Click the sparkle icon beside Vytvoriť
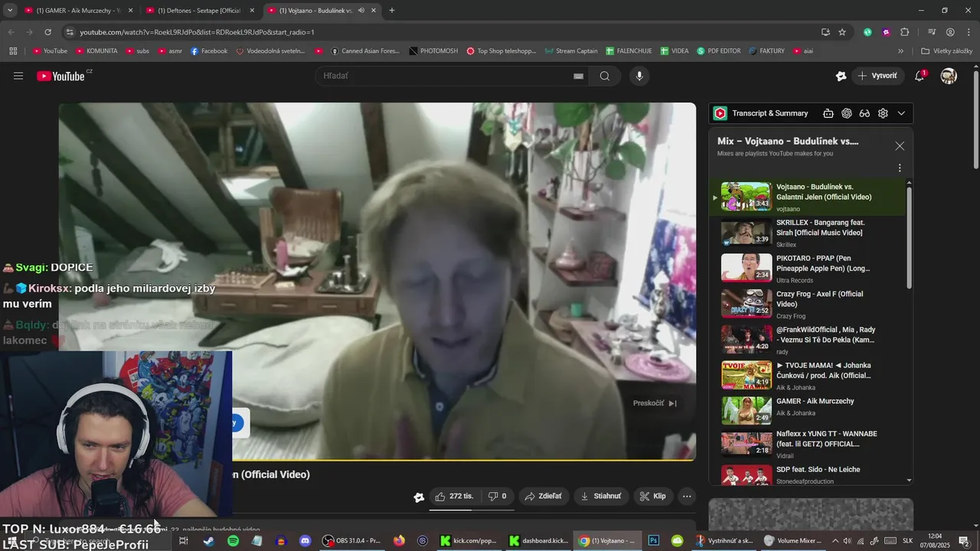This screenshot has width=980, height=551. pyautogui.click(x=841, y=76)
